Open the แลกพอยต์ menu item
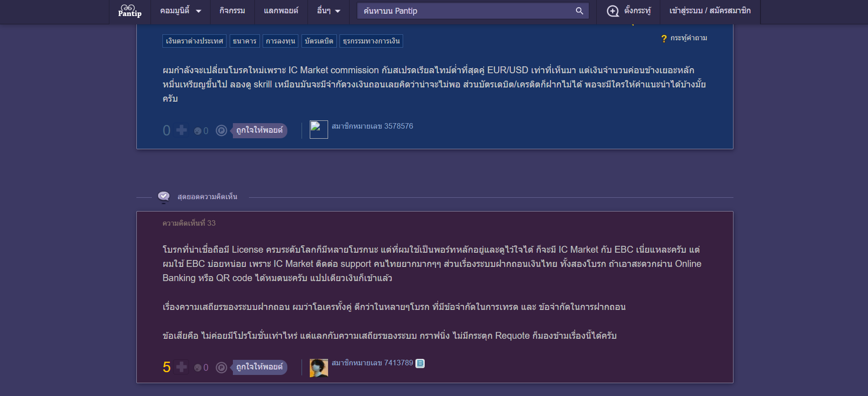This screenshot has width=868, height=396. pyautogui.click(x=281, y=11)
